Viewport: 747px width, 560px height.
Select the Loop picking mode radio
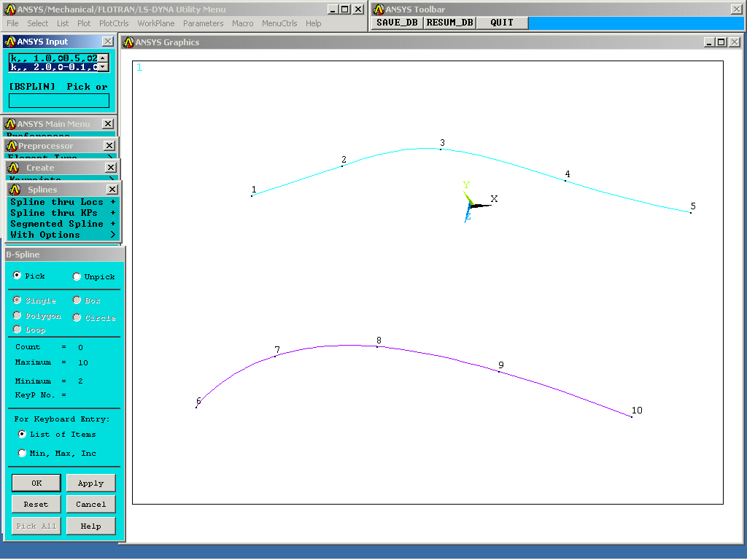[18, 329]
